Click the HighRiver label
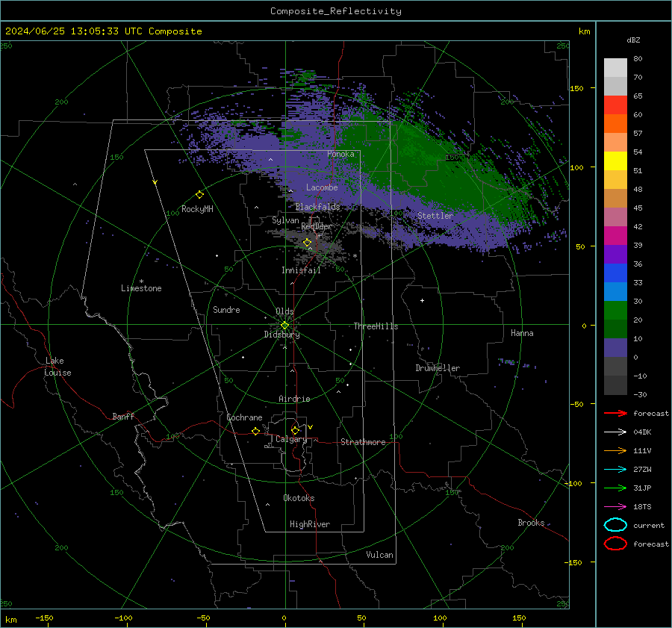 (x=310, y=524)
